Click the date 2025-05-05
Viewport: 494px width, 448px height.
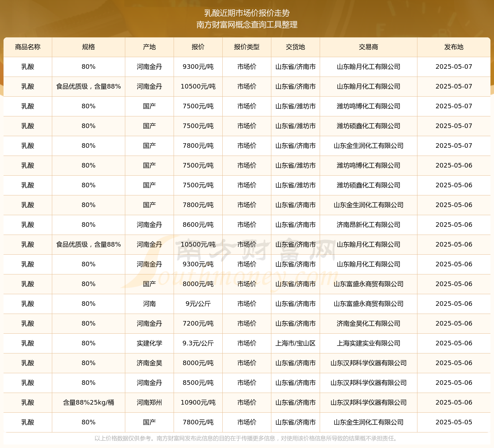pos(454,422)
